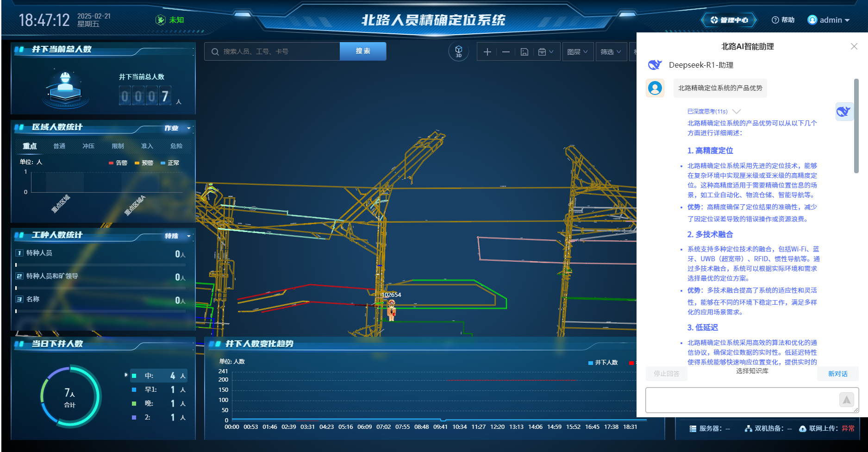Open the admin user menu
The width and height of the screenshot is (868, 452).
point(829,20)
